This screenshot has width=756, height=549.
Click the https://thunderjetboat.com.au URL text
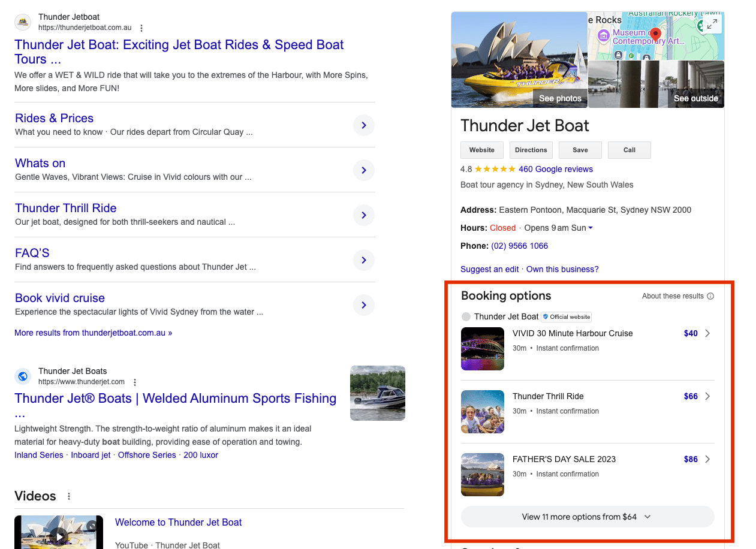85,28
